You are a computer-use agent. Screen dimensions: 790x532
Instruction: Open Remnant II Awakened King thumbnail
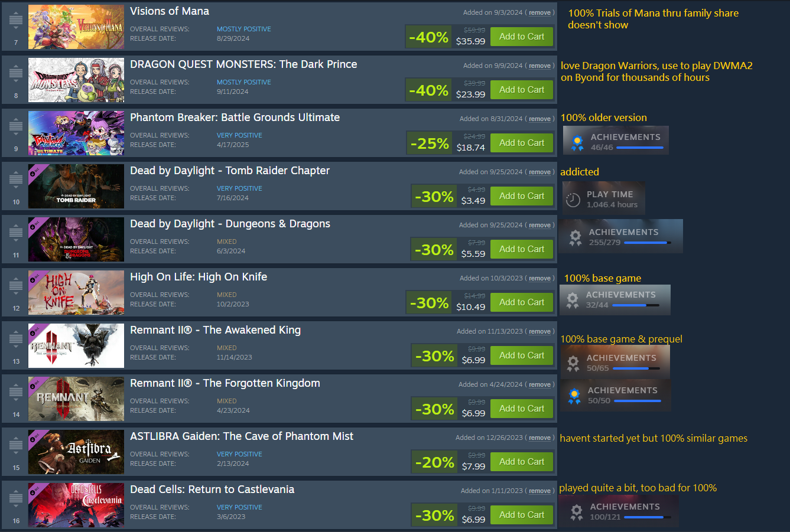(x=76, y=346)
